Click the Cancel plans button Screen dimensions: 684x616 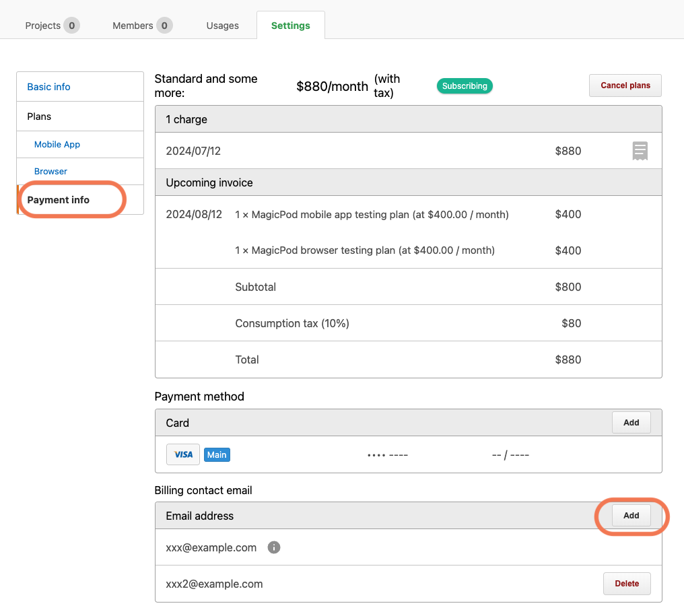coord(625,85)
